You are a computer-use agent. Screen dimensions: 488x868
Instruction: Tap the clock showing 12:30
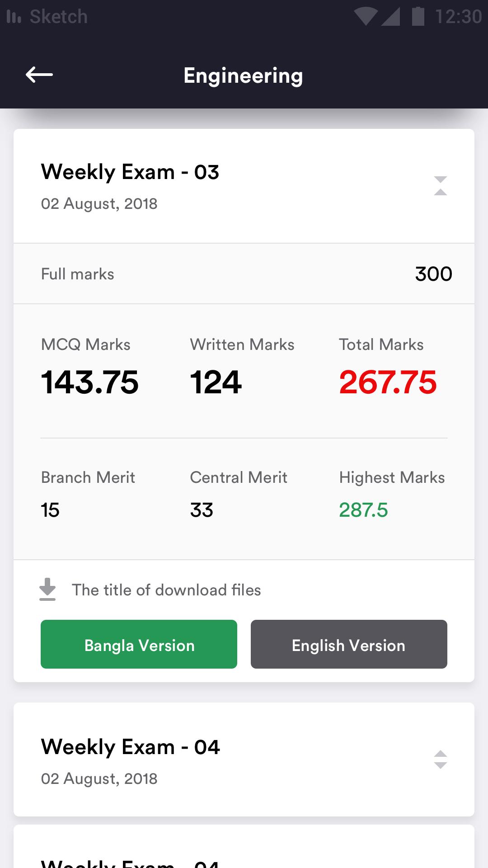[458, 17]
